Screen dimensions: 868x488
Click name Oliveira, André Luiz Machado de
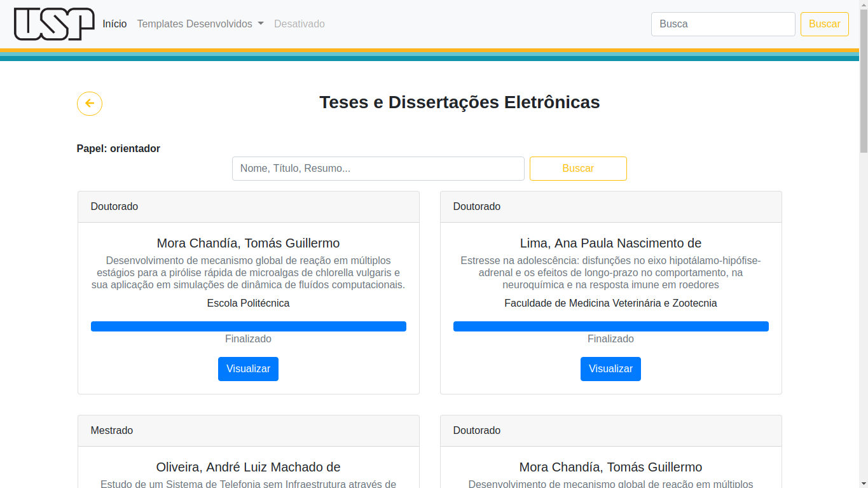click(248, 467)
